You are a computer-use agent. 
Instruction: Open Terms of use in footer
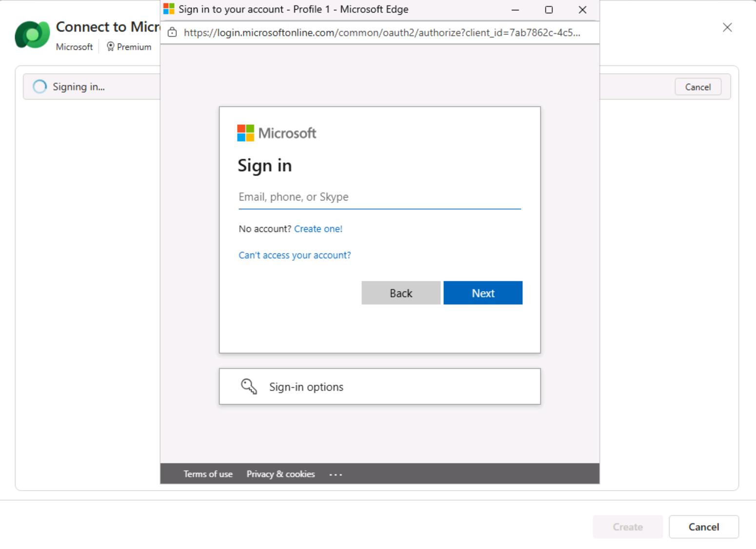(208, 474)
